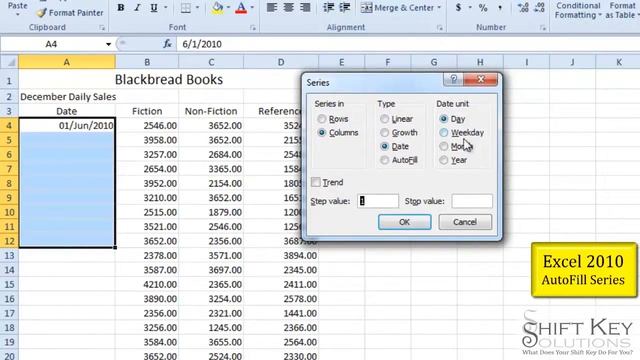Select Columns radio in Series dialog
The height and width of the screenshot is (360, 640).
tap(322, 133)
